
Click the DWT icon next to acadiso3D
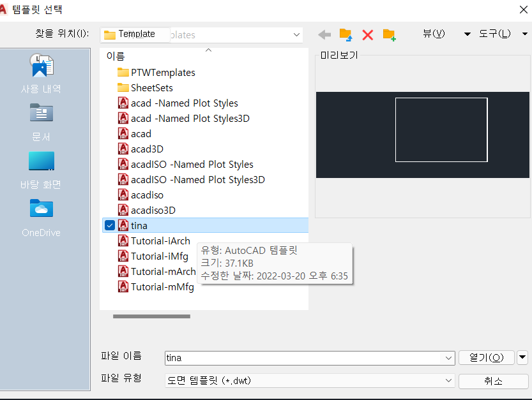pos(123,210)
